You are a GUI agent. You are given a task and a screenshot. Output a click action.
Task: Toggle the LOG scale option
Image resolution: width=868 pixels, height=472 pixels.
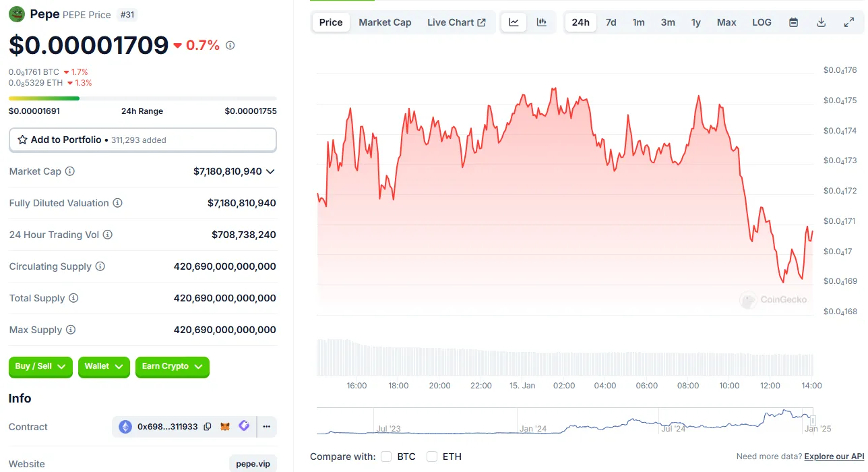[762, 22]
